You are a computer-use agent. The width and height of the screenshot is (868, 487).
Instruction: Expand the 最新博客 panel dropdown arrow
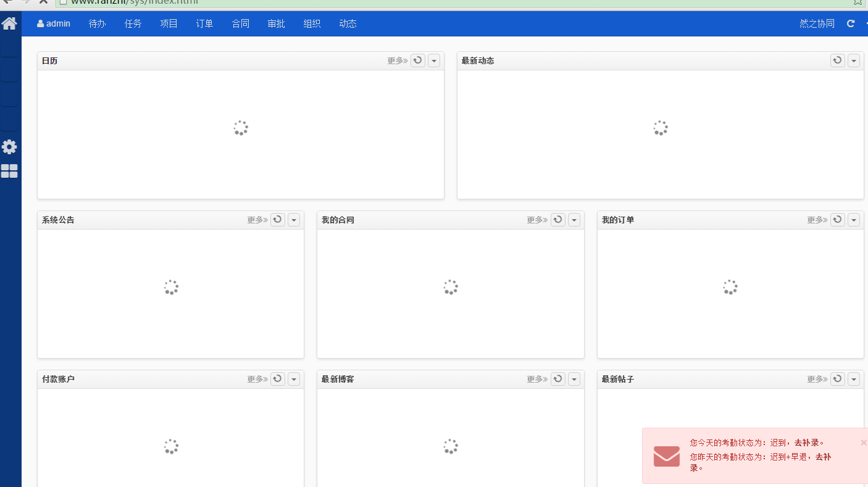(x=574, y=379)
